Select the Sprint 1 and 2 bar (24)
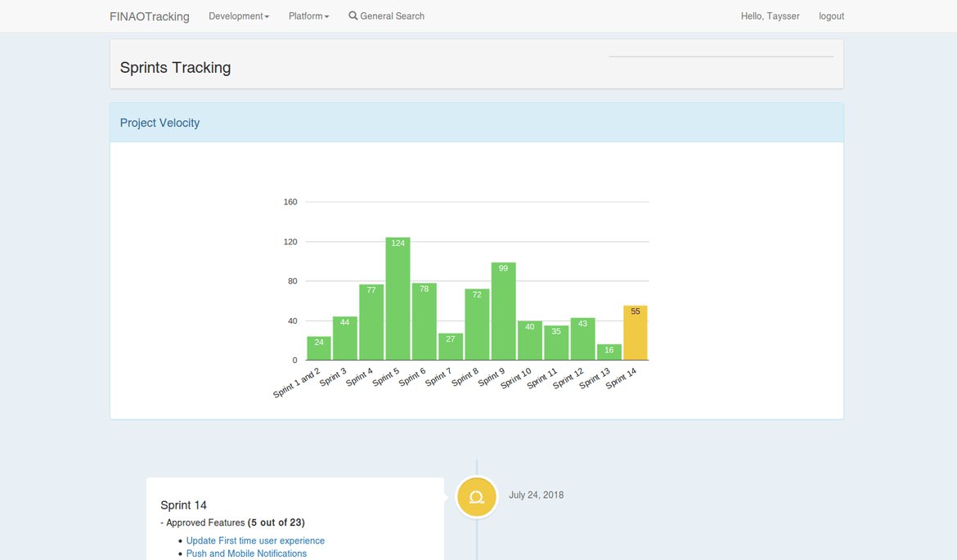 pyautogui.click(x=319, y=348)
